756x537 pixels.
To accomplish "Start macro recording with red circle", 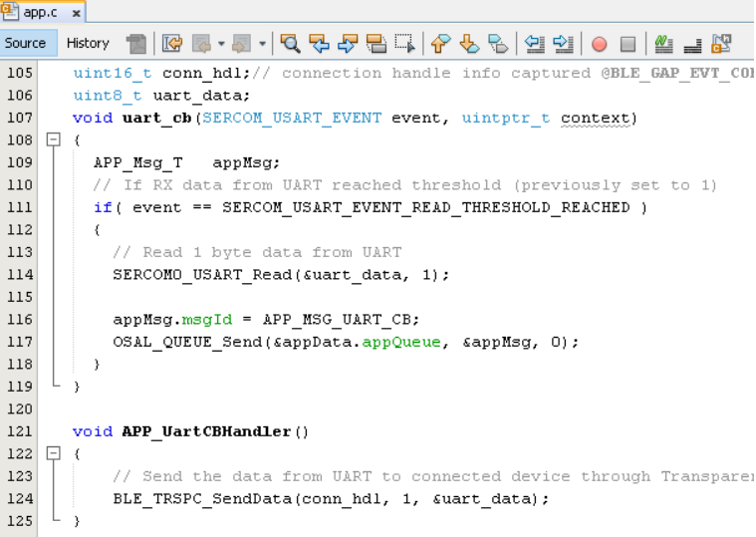I will coord(599,44).
